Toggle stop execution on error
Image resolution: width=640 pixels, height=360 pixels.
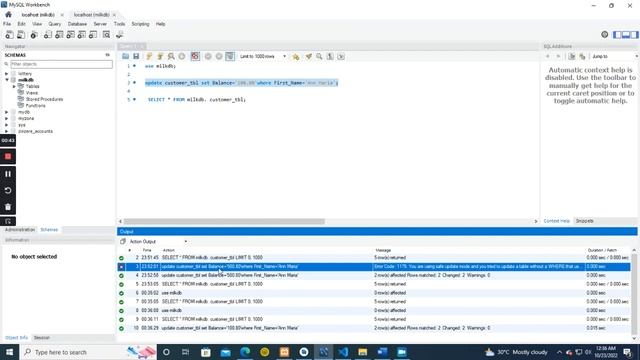pos(195,56)
